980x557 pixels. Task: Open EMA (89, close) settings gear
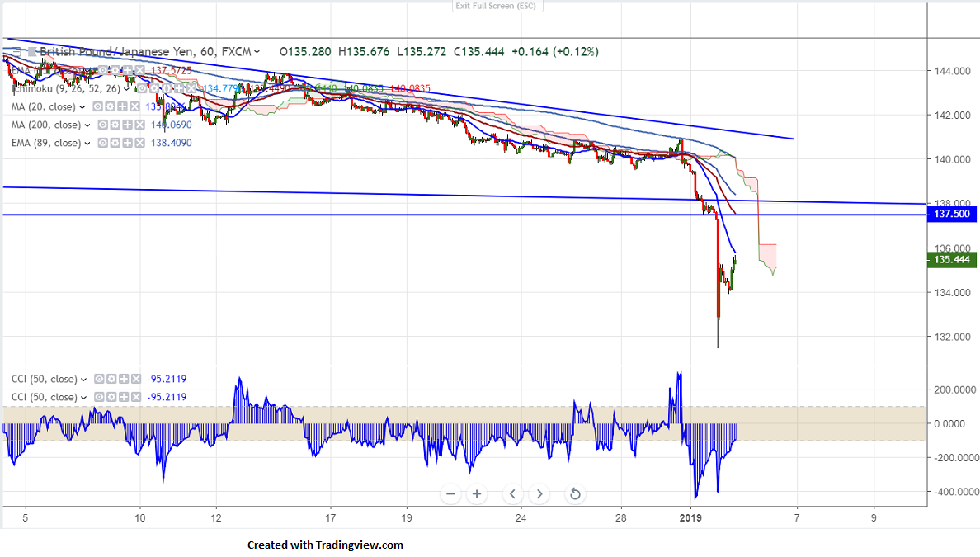pos(115,143)
